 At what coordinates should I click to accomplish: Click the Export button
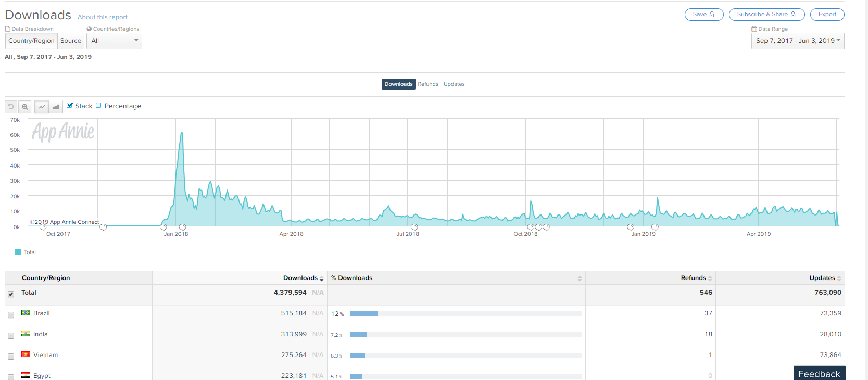coord(827,15)
